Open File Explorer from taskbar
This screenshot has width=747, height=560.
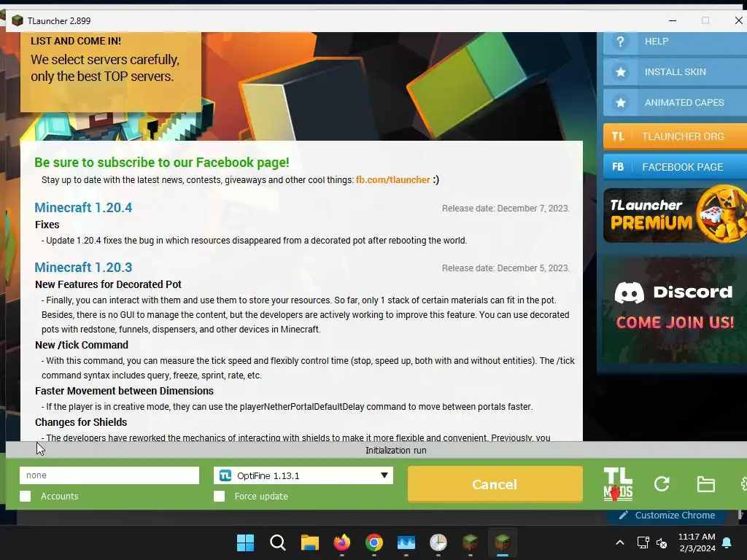309,542
